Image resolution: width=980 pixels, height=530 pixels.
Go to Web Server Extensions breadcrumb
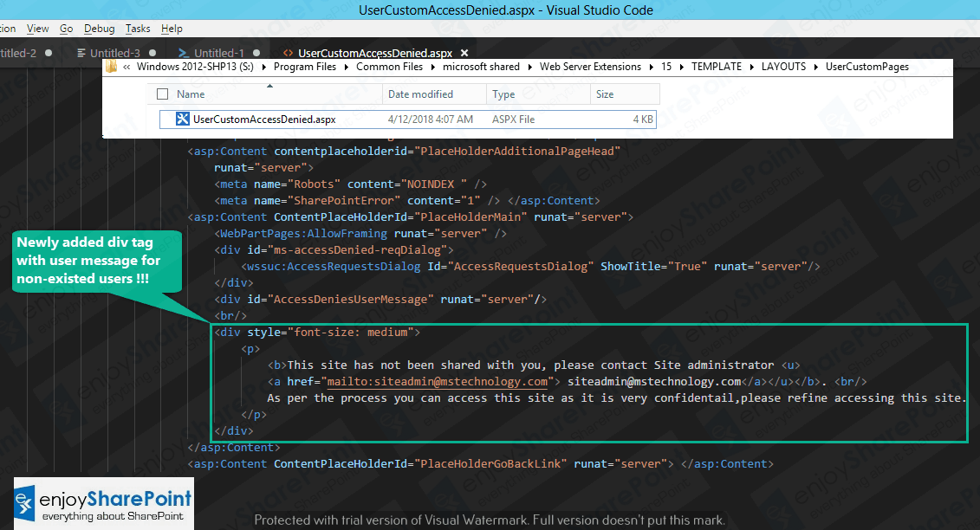tap(591, 66)
